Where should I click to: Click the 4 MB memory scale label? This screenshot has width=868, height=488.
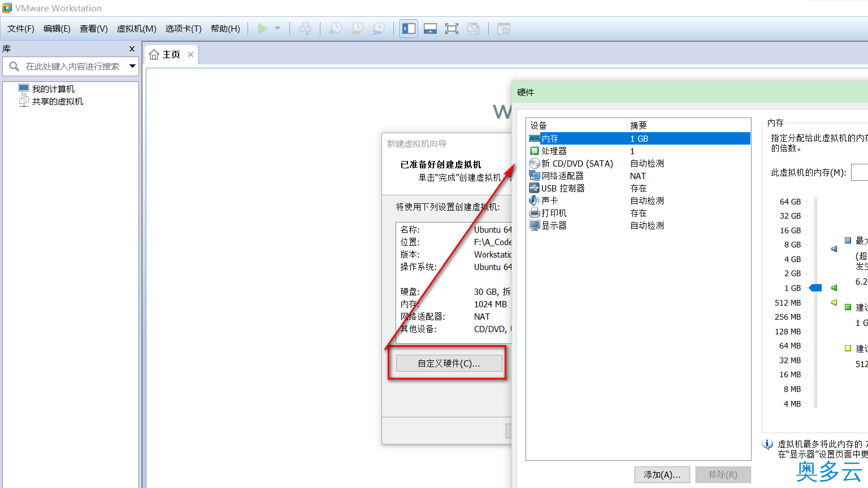point(792,404)
